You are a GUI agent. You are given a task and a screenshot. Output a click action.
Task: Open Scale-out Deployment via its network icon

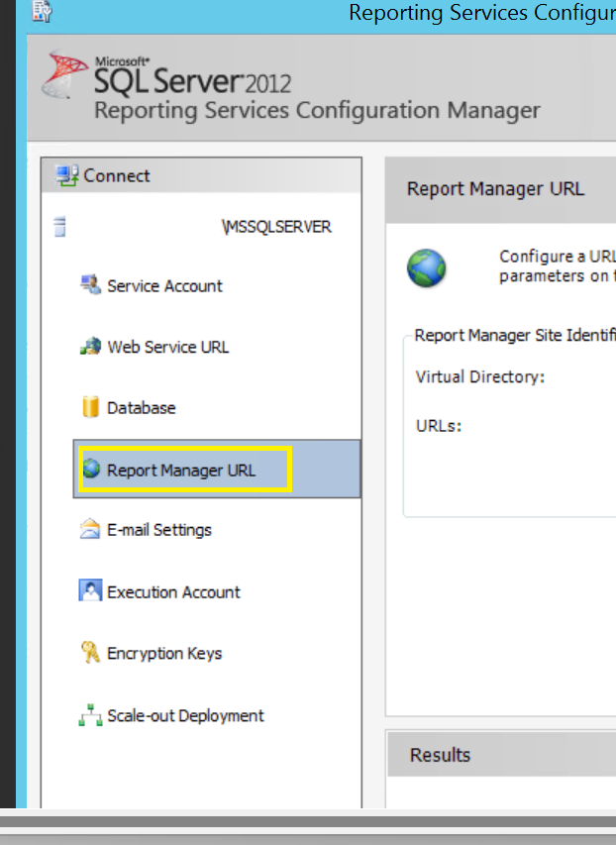point(90,715)
